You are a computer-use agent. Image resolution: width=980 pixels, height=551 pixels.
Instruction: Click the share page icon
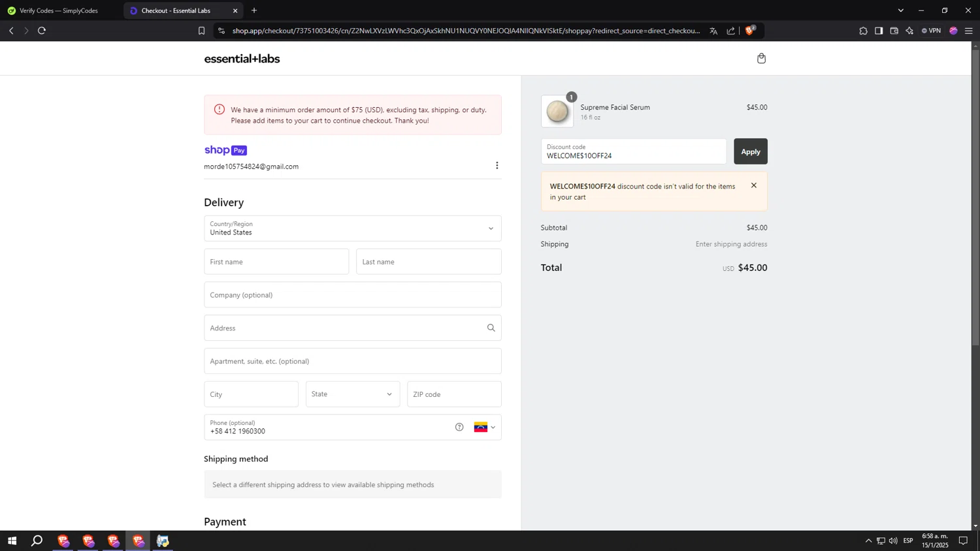730,31
